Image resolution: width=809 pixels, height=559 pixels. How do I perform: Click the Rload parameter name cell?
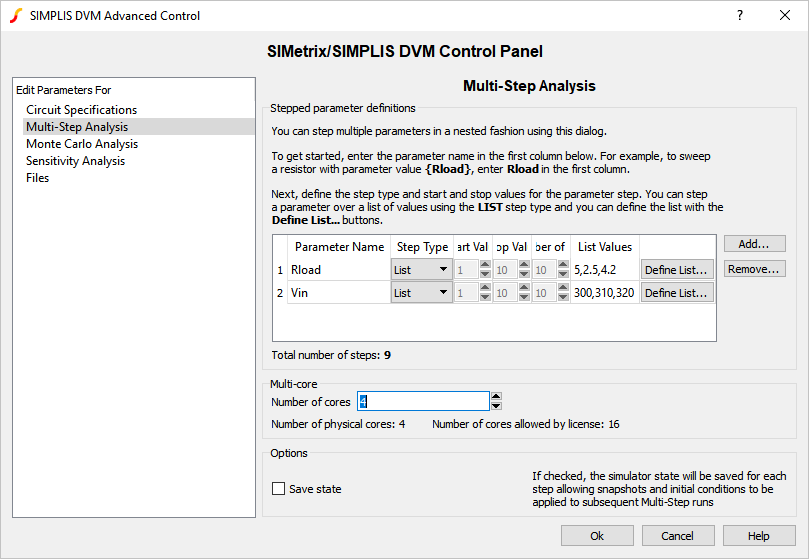pyautogui.click(x=337, y=269)
